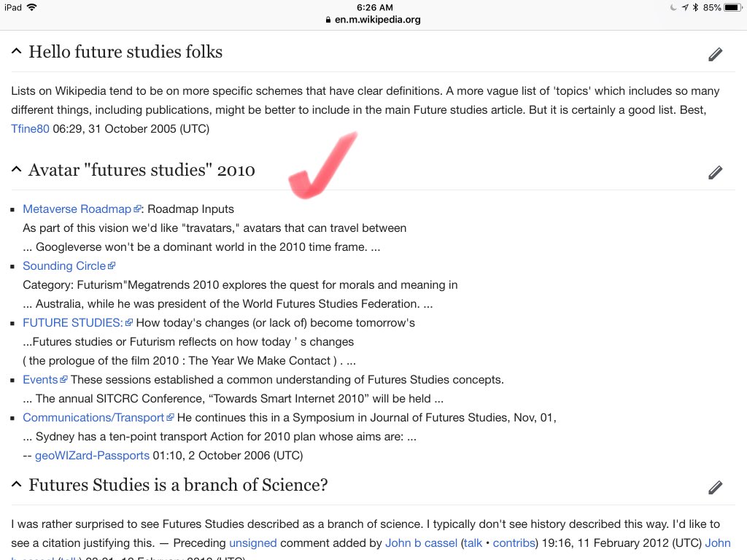747x560 pixels.
Task: Tap the 'Avatar "futures studies" 2010' heading text
Action: [x=142, y=169]
